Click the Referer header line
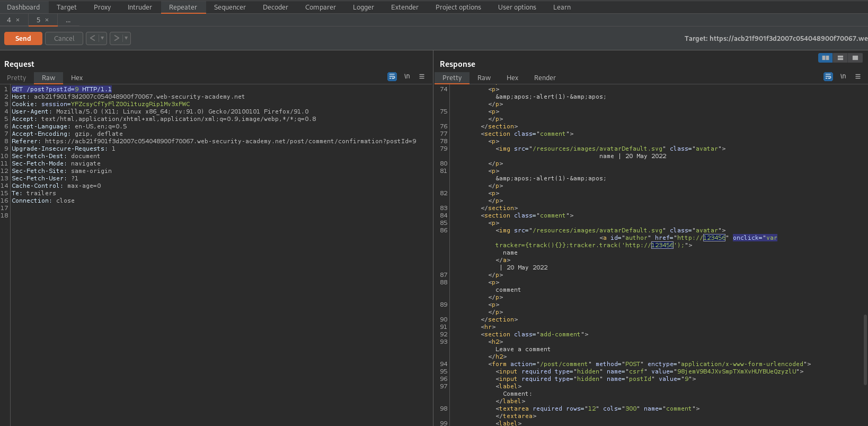The width and height of the screenshot is (868, 426). (214, 141)
